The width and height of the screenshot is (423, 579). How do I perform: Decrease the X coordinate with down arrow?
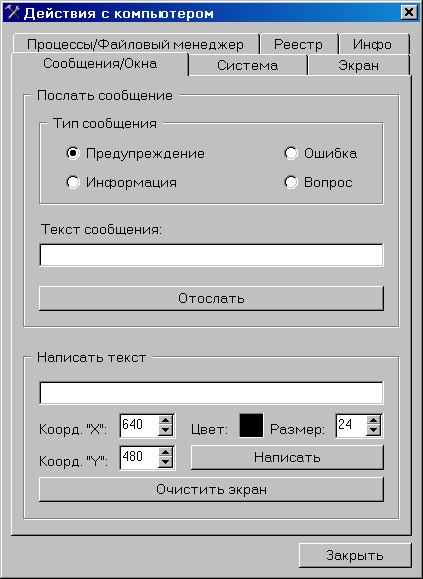click(x=165, y=430)
